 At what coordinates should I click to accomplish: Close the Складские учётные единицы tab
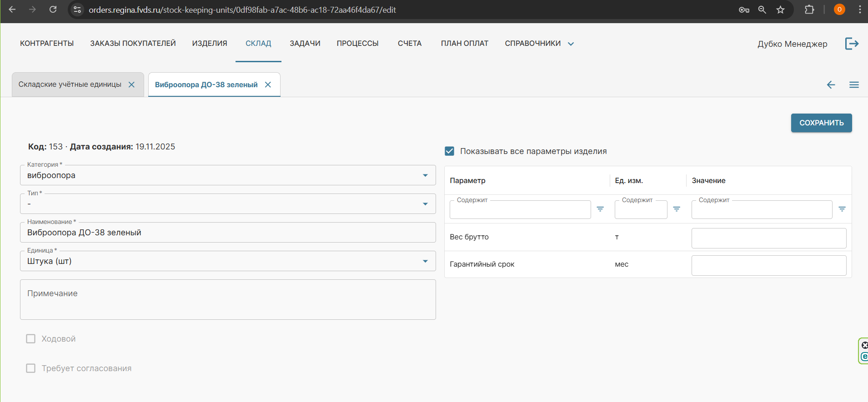(x=131, y=84)
